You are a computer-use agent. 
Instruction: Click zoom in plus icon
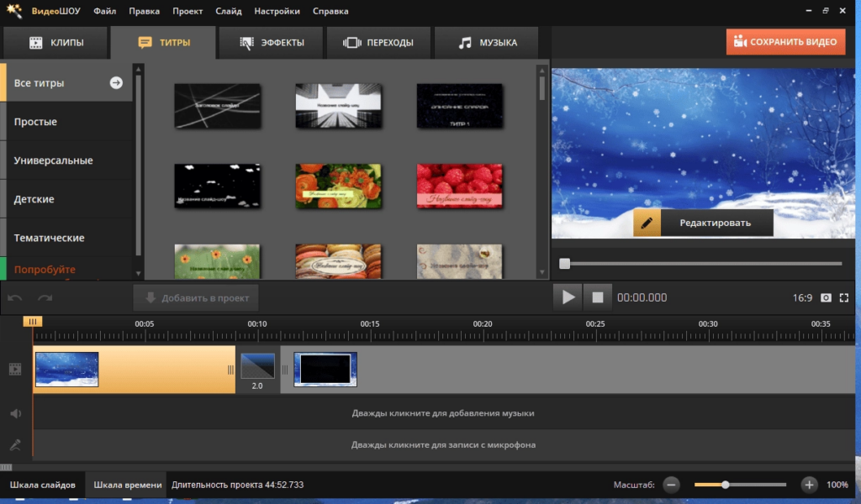[x=809, y=485]
